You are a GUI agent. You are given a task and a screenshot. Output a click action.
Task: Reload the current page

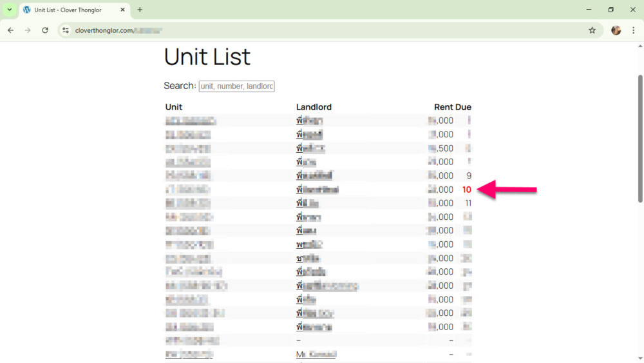45,30
